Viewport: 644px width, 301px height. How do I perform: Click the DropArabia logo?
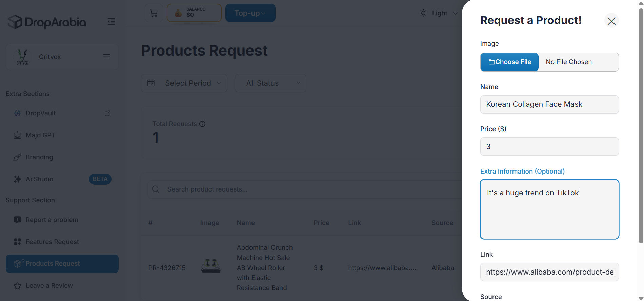click(47, 22)
